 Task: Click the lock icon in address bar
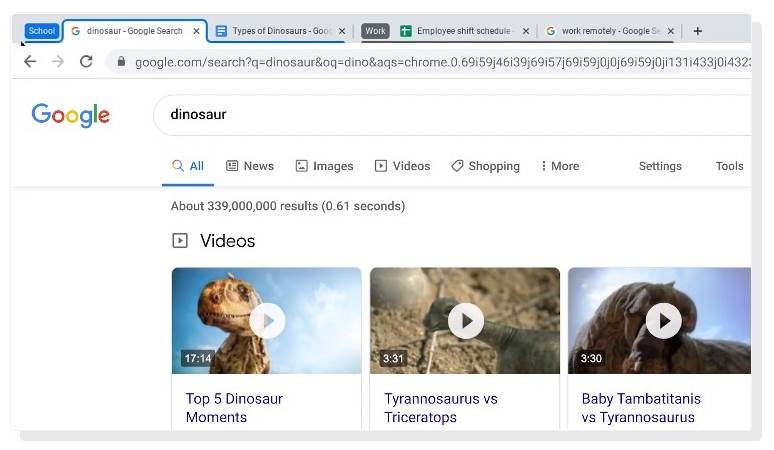click(121, 62)
